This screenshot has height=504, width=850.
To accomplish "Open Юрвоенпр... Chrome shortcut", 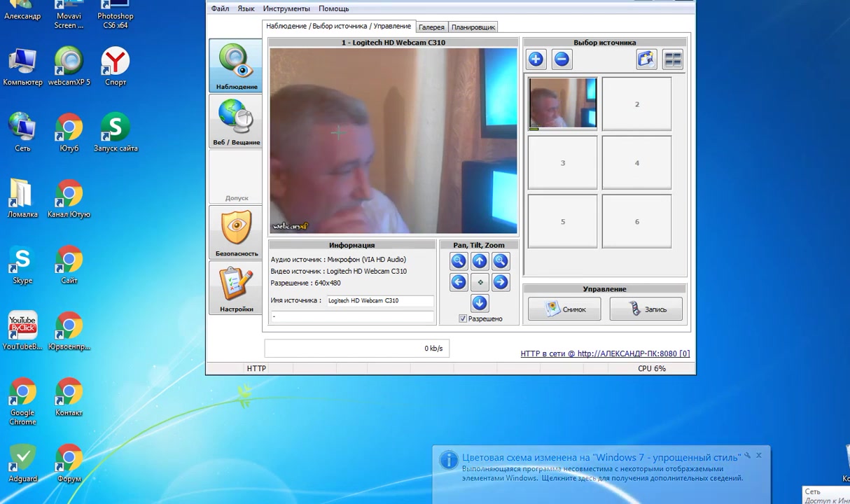I will click(x=69, y=331).
